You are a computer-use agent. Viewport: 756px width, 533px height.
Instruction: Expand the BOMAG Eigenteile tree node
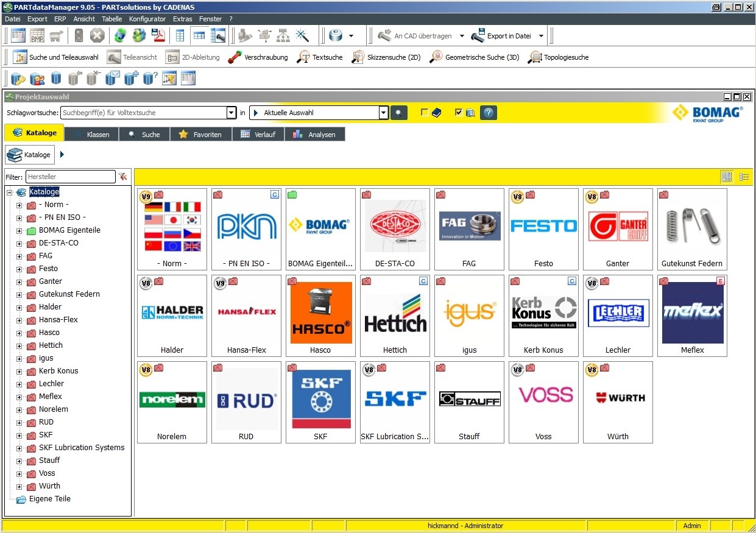coord(19,230)
